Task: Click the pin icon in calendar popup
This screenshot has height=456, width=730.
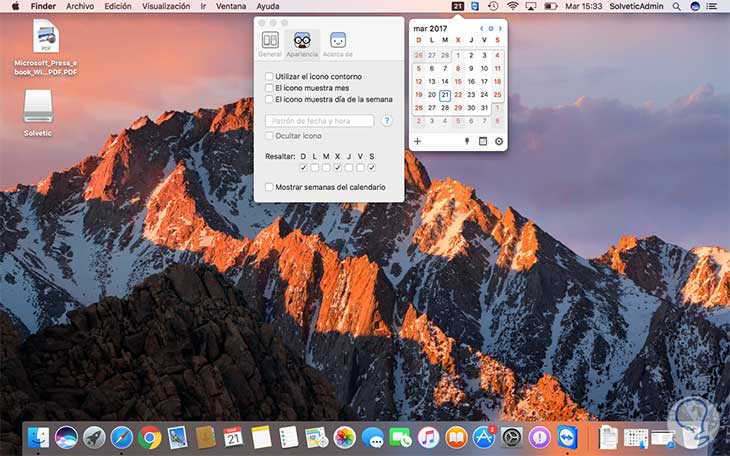Action: pos(467,142)
